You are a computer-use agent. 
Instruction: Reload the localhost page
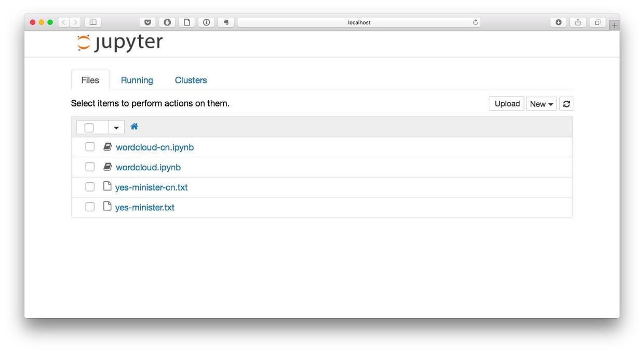pyautogui.click(x=475, y=22)
